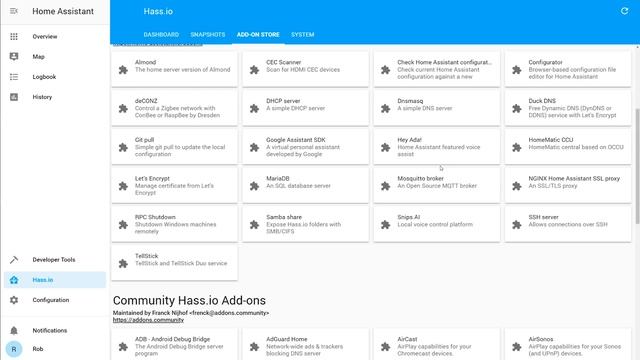Click the Hass.io header title

(158, 11)
